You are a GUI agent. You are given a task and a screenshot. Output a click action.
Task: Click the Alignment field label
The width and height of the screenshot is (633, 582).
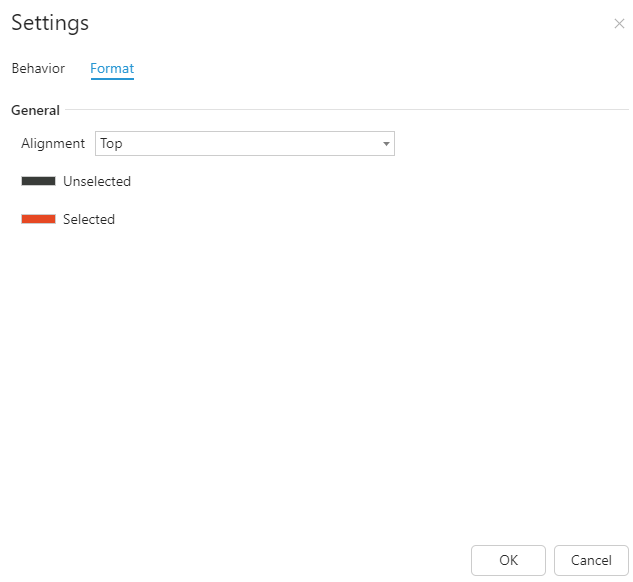pos(53,143)
